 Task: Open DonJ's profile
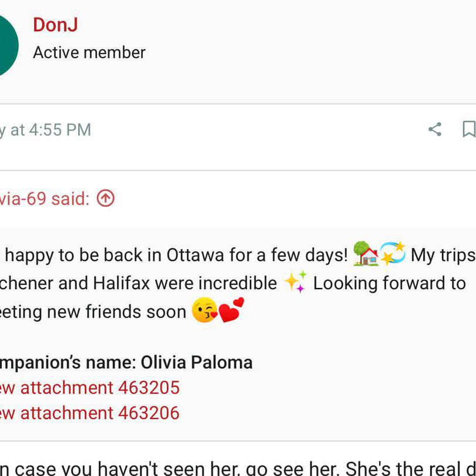tap(56, 25)
